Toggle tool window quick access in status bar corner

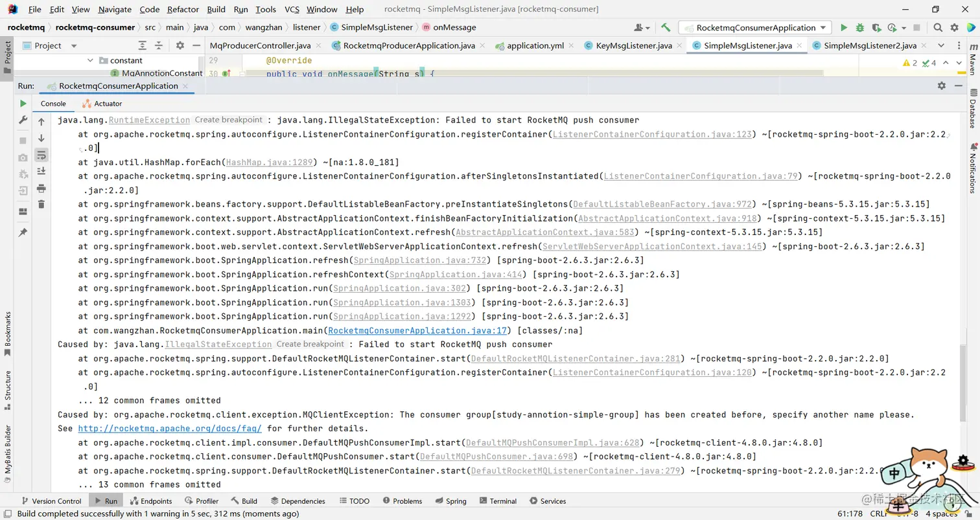(7, 513)
